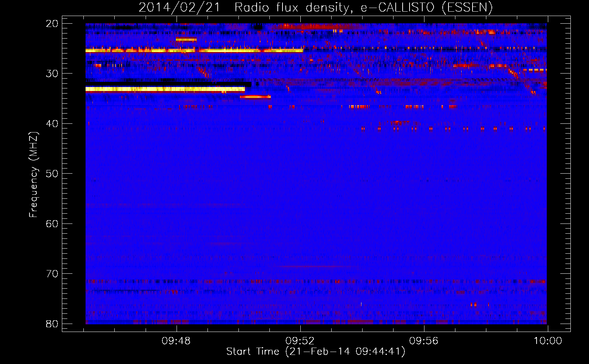
Task: Click the 'Frequency (MHZ)' y-axis label
Action: click(33, 174)
